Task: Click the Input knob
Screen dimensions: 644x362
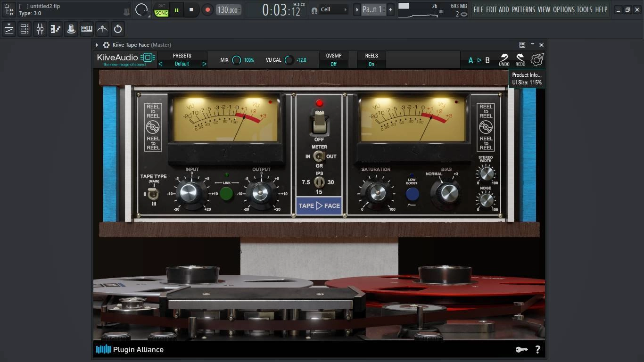Action: [x=189, y=193]
